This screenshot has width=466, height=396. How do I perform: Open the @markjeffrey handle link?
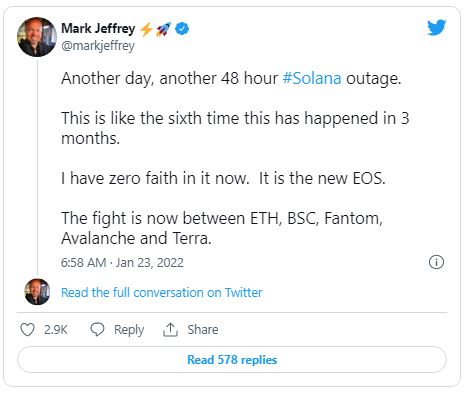pos(98,46)
